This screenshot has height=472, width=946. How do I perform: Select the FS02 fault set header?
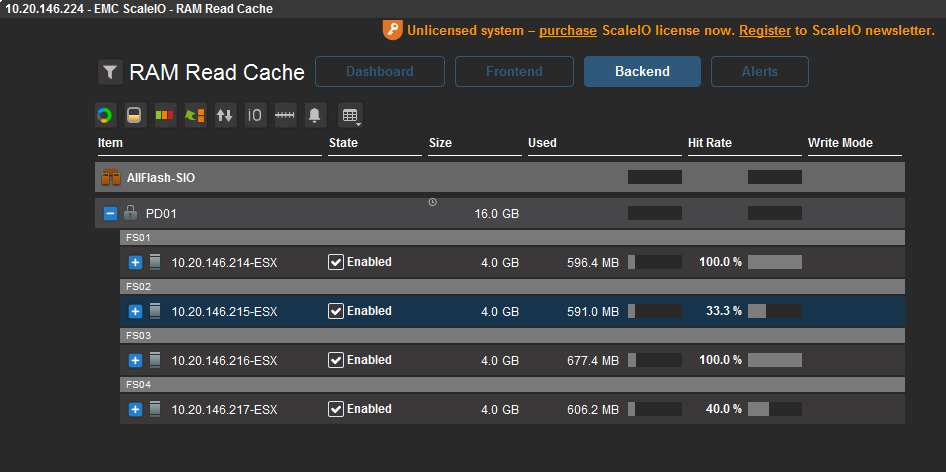click(512, 287)
